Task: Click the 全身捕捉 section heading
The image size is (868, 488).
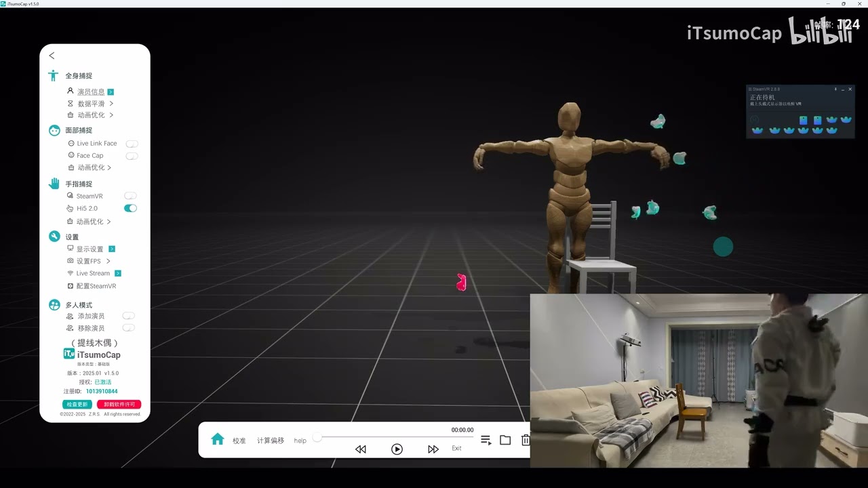Action: [x=79, y=76]
